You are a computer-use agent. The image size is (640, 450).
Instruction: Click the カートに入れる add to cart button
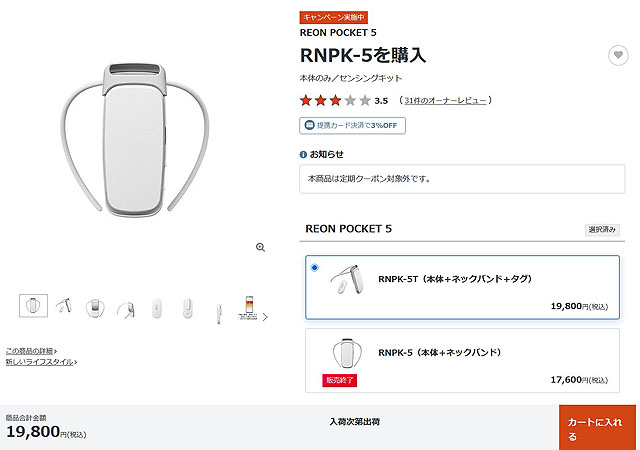[597, 428]
